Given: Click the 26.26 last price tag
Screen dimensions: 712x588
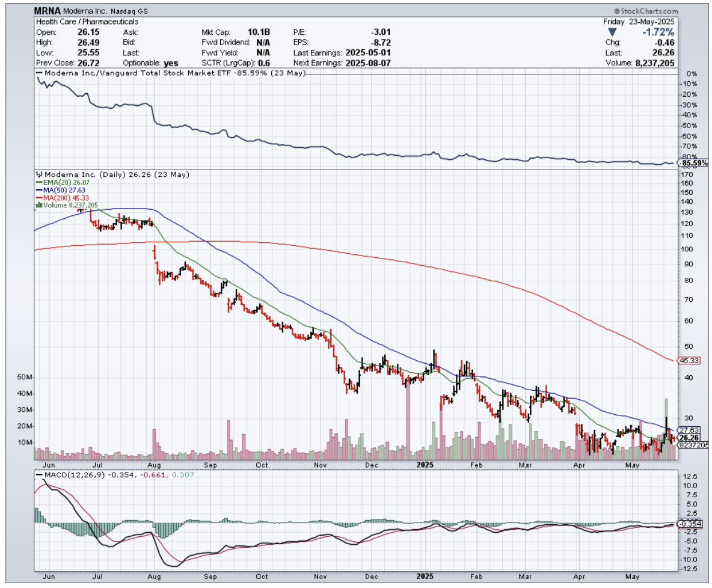Looking at the screenshot, I should (689, 438).
